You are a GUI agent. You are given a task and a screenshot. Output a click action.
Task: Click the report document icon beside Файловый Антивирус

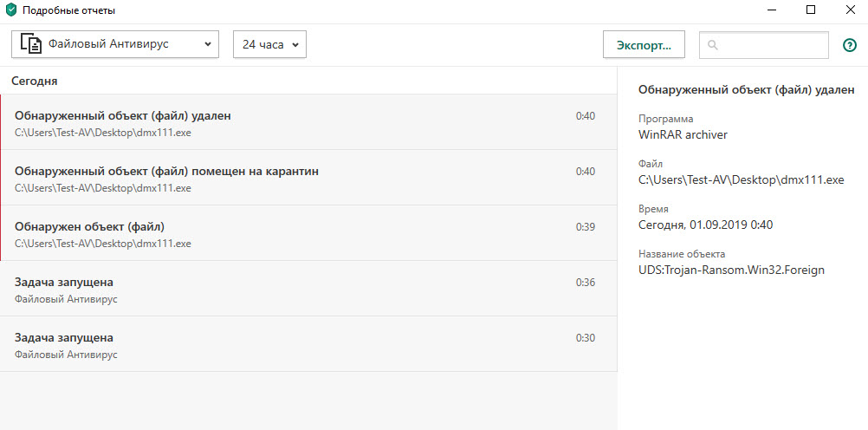(31, 44)
